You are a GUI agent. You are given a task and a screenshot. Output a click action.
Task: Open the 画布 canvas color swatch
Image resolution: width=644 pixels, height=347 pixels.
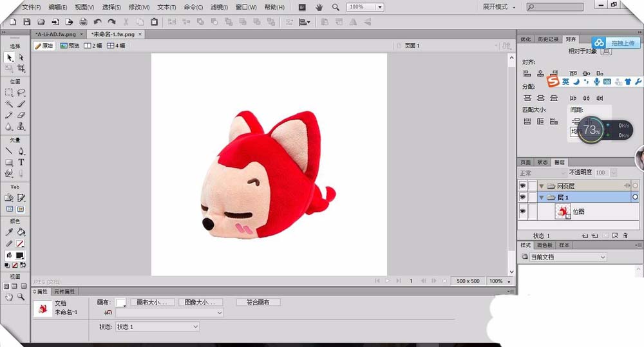(120, 302)
